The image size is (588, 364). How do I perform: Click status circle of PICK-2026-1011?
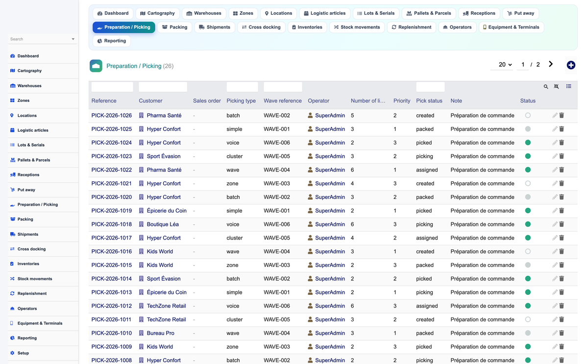[x=528, y=319]
